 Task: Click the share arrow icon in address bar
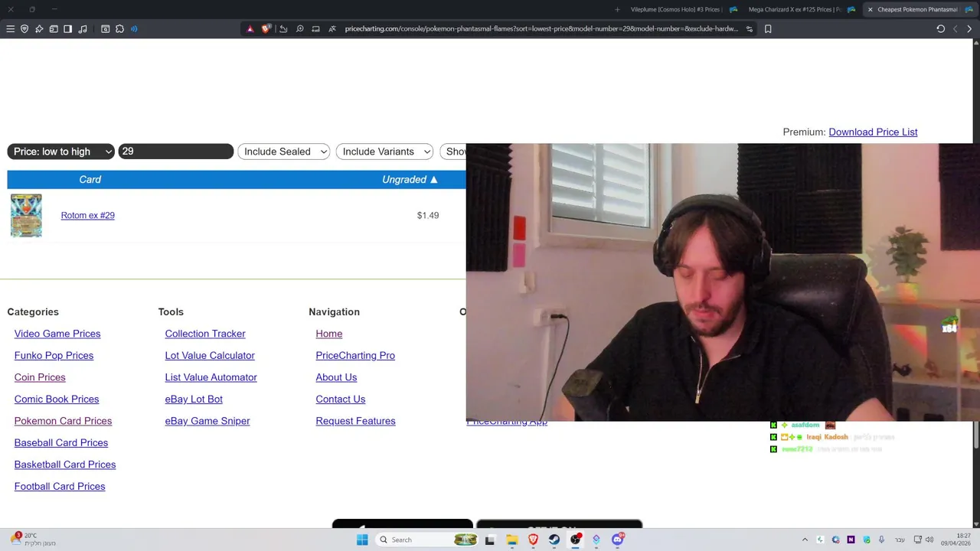283,29
